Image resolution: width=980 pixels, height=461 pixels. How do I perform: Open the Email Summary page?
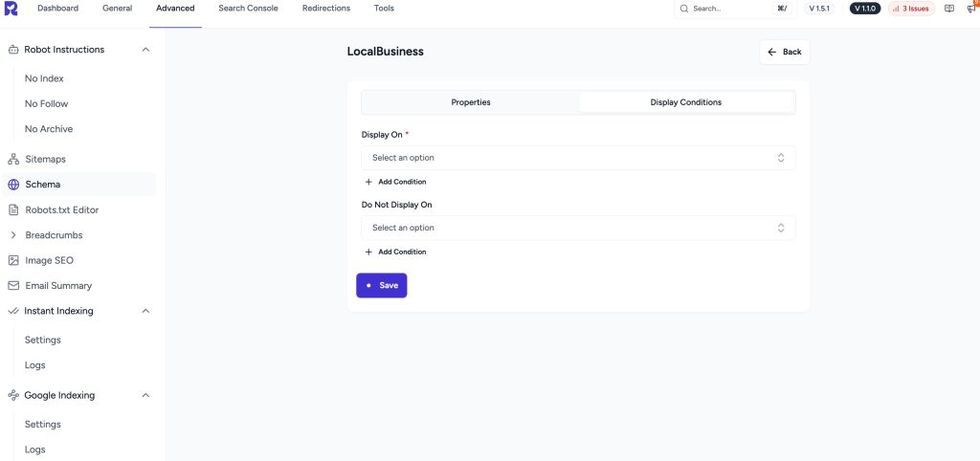point(58,285)
